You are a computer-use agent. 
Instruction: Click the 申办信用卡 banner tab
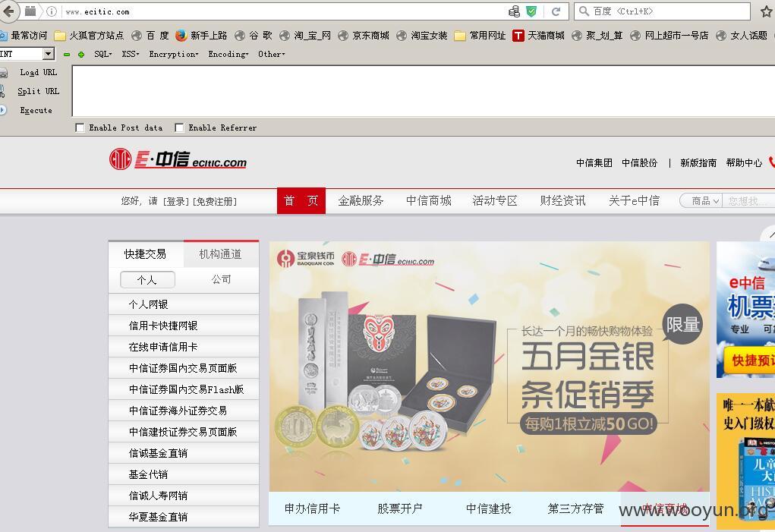[x=313, y=508]
